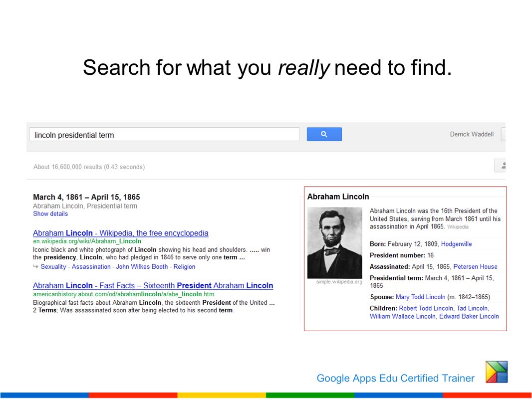Click the gray 'Abraham Lincoln, Presidential term' subtitle

[85, 206]
